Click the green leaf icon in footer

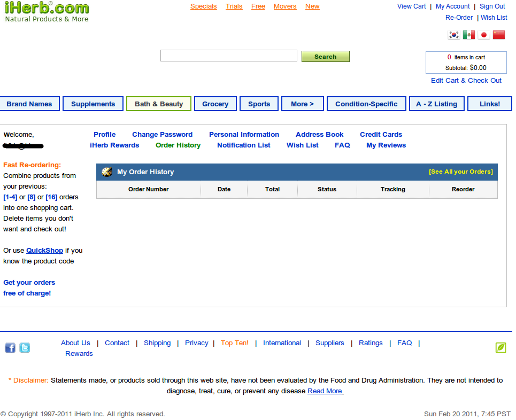[500, 347]
